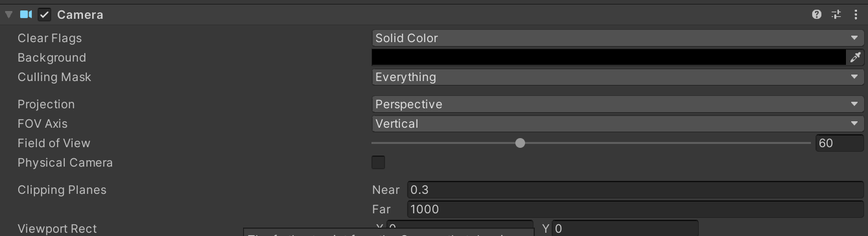Image resolution: width=868 pixels, height=236 pixels.
Task: Disable the Camera component checkbox
Action: click(45, 14)
